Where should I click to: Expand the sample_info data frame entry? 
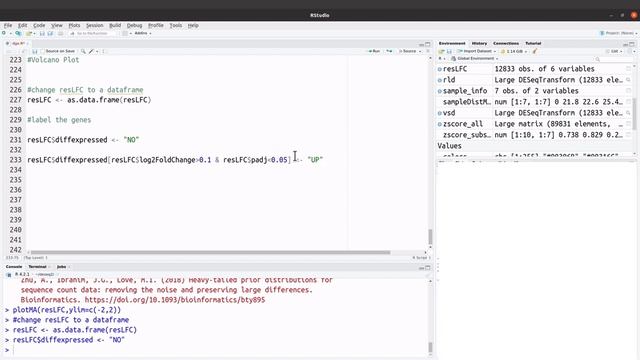[x=440, y=91]
